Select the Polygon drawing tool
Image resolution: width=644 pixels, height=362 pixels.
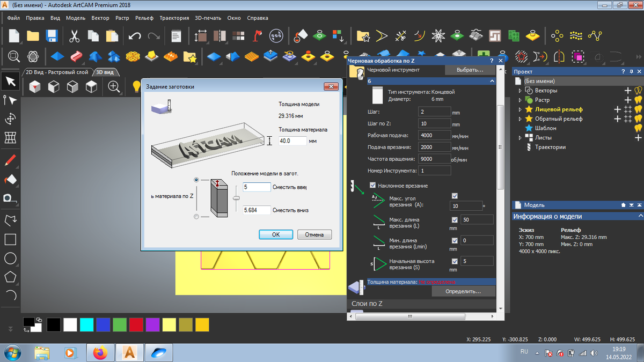(x=10, y=276)
